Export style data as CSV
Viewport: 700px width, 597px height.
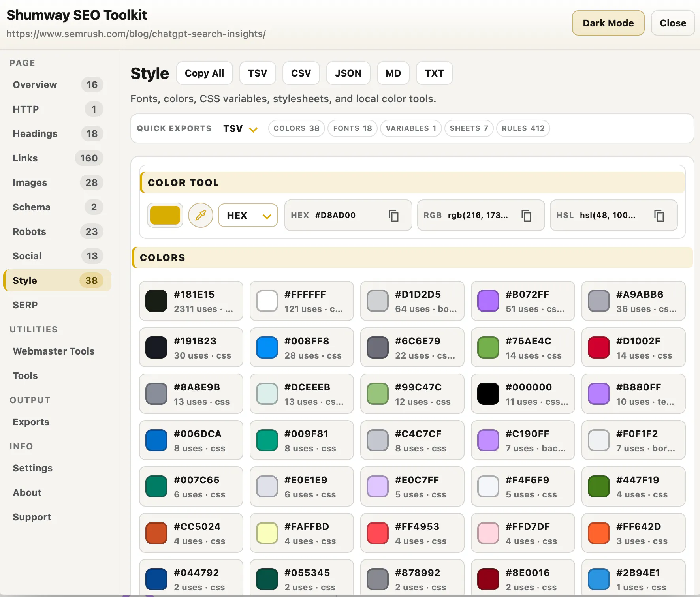click(301, 73)
